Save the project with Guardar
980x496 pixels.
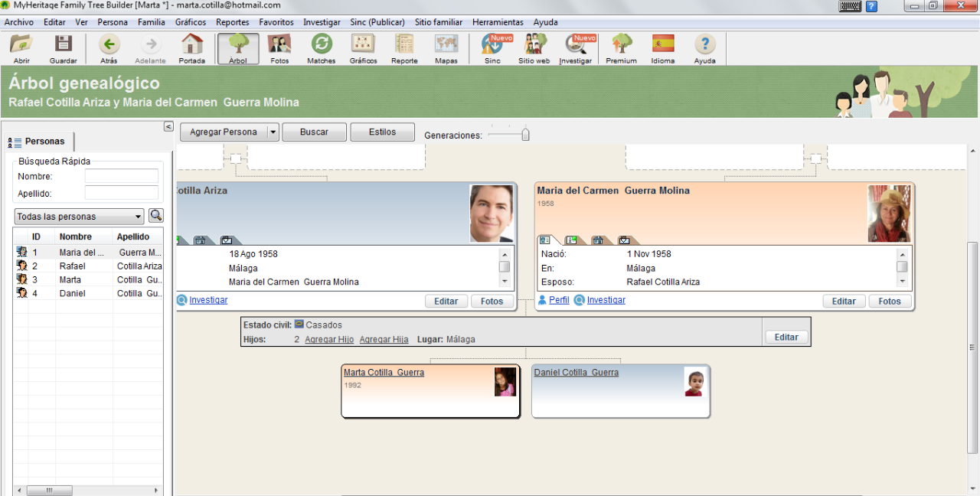(x=63, y=49)
